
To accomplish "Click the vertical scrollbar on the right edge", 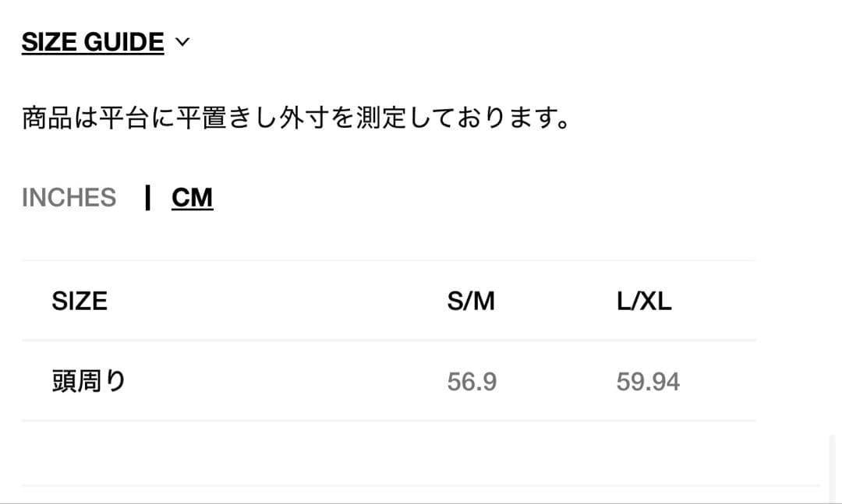I will click(832, 467).
